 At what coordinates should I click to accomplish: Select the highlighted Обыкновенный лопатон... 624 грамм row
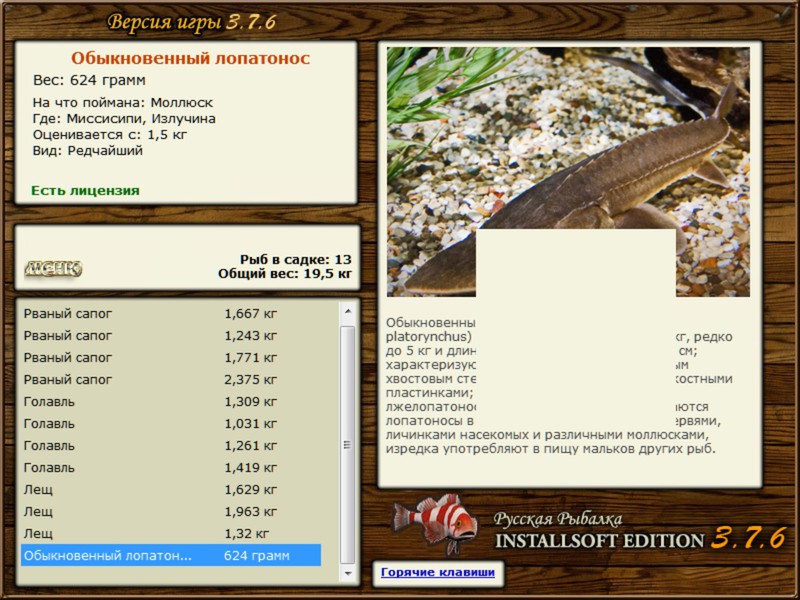[x=171, y=555]
